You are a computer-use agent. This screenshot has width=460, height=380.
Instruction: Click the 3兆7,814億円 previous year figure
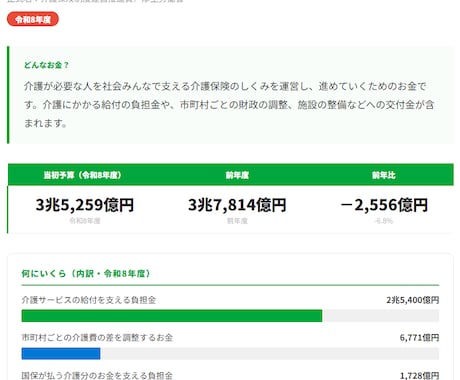[237, 205]
